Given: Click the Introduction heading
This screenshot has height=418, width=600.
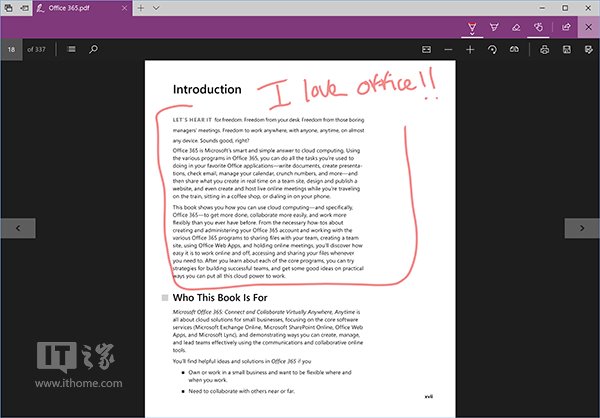Looking at the screenshot, I should 207,89.
